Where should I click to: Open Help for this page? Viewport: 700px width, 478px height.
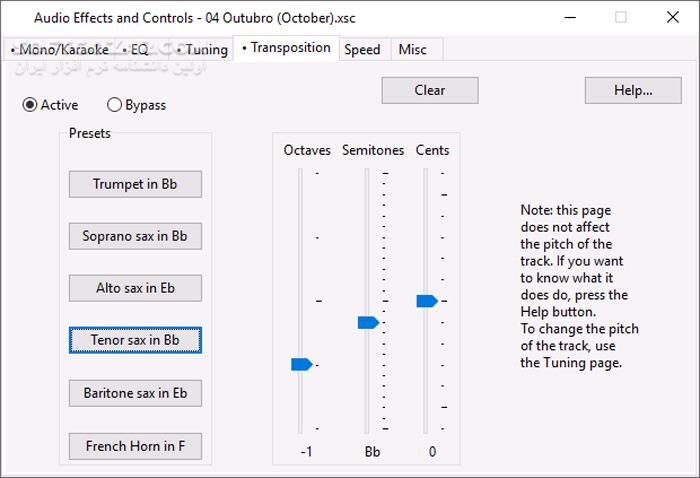633,90
